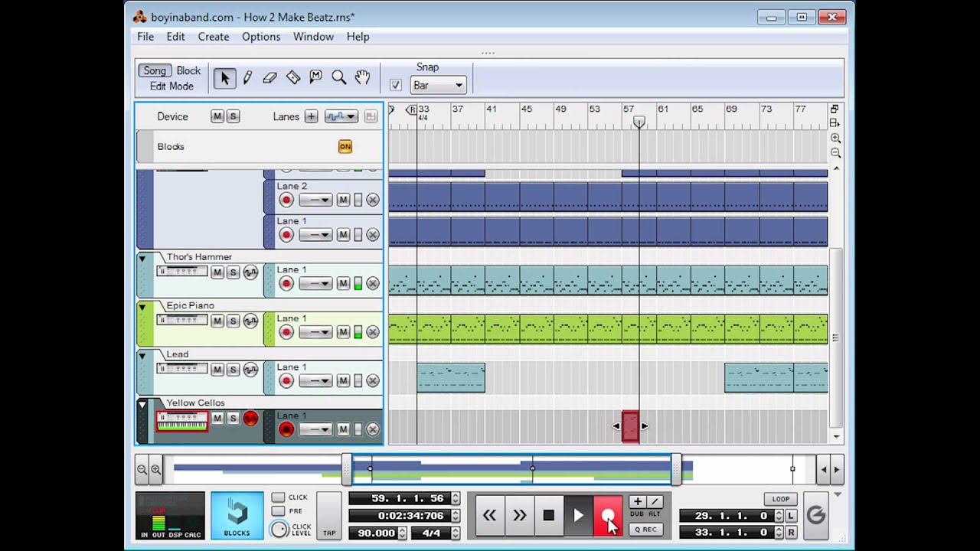980x551 pixels.
Task: Delete the Epic Piano lane
Action: 373,332
